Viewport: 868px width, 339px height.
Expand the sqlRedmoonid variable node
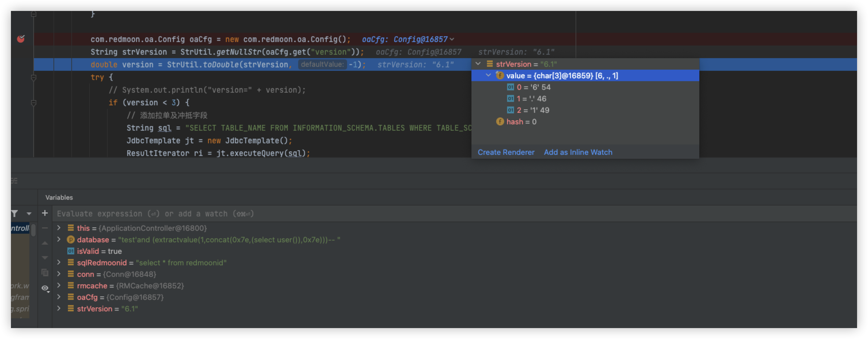pyautogui.click(x=59, y=262)
